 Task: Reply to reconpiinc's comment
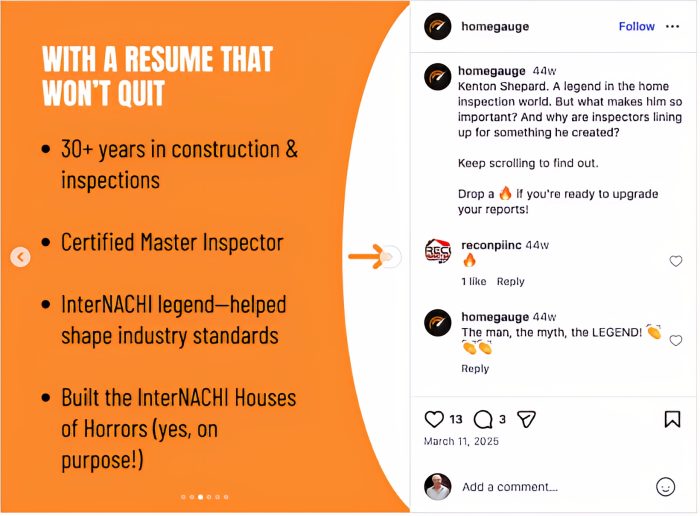click(510, 282)
